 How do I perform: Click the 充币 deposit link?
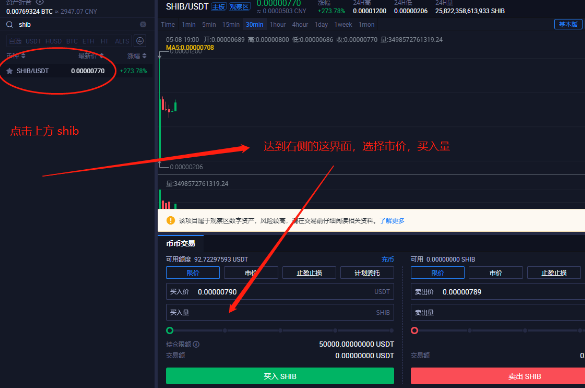point(388,259)
